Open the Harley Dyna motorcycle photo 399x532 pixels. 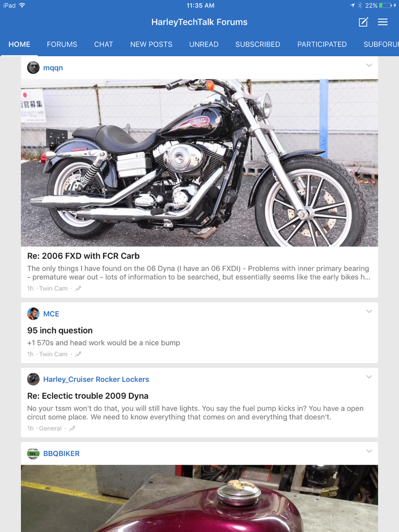199,163
